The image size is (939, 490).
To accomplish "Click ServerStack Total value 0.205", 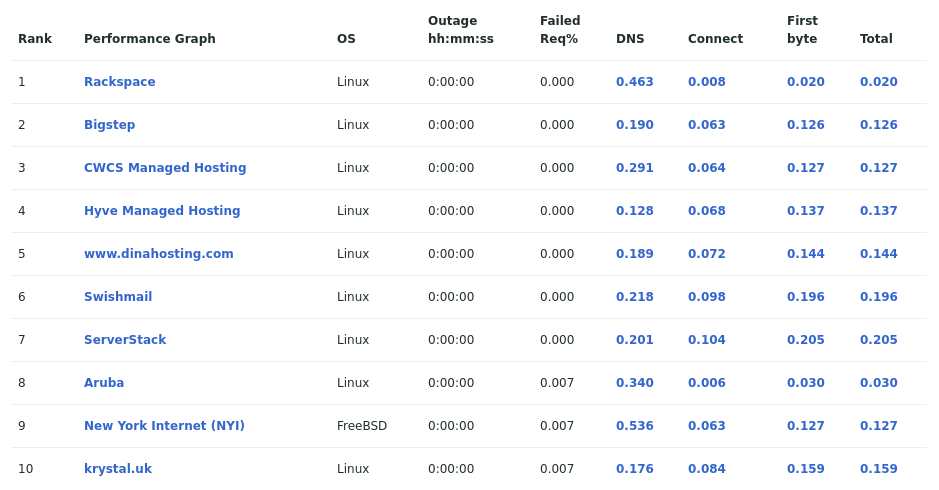I will (x=879, y=340).
